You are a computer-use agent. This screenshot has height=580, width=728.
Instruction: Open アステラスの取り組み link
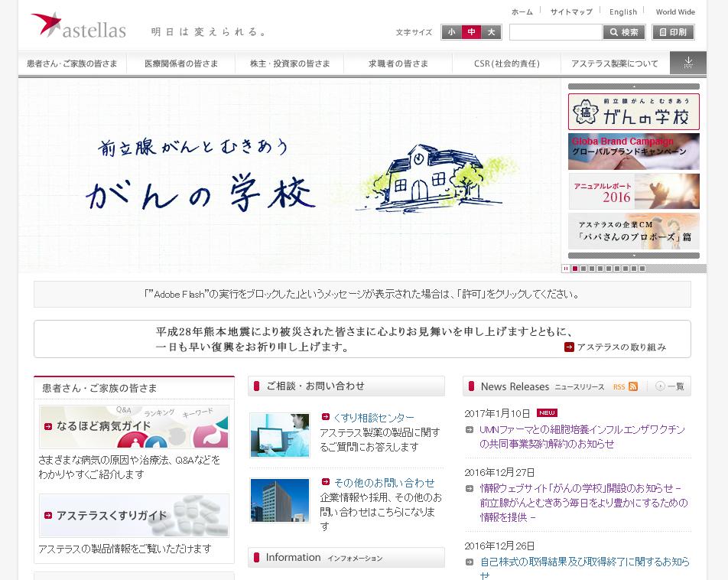(622, 347)
